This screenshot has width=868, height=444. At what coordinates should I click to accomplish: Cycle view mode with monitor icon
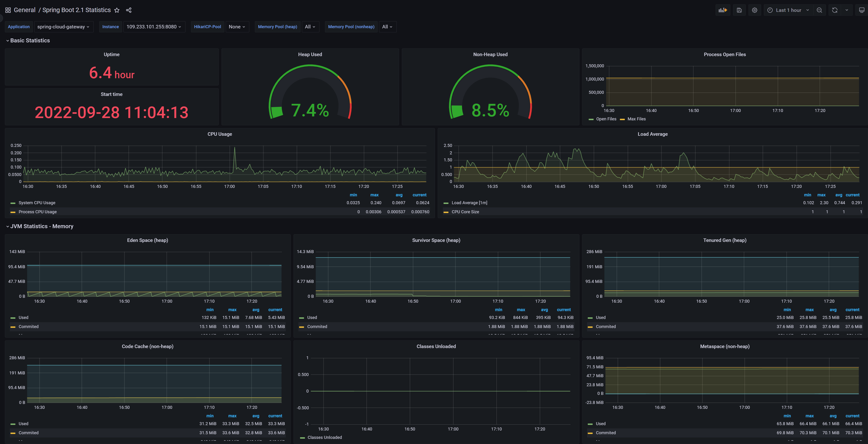(x=861, y=10)
